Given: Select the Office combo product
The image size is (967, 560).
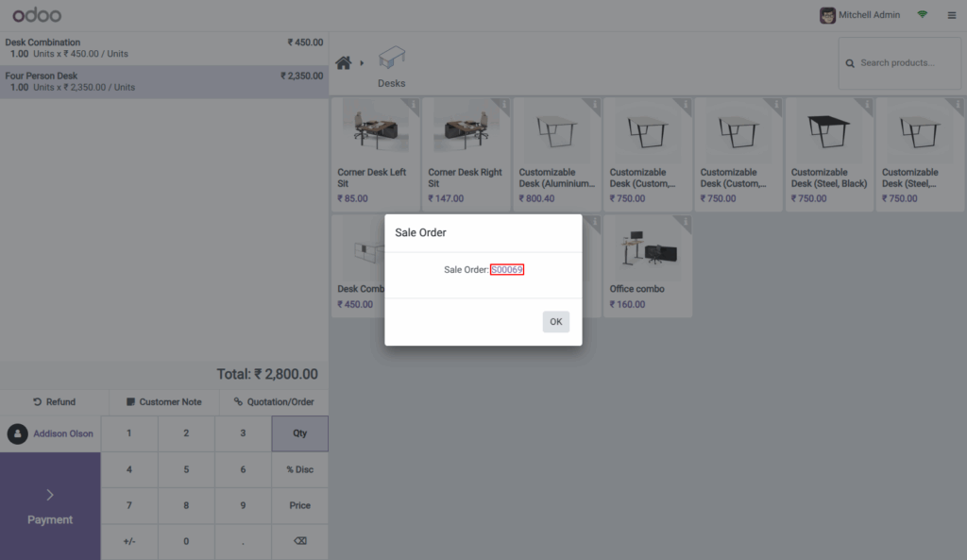Looking at the screenshot, I should [x=647, y=264].
